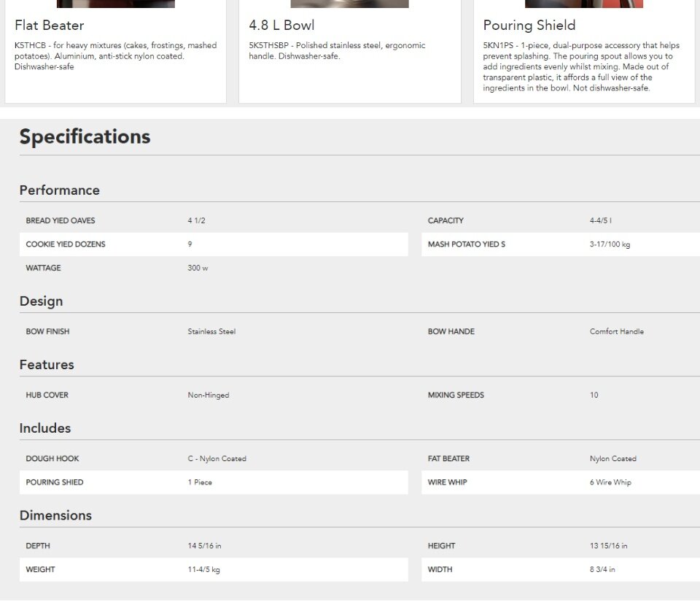Click the Non-Hinged value
The height and width of the screenshot is (610, 700).
coord(209,395)
